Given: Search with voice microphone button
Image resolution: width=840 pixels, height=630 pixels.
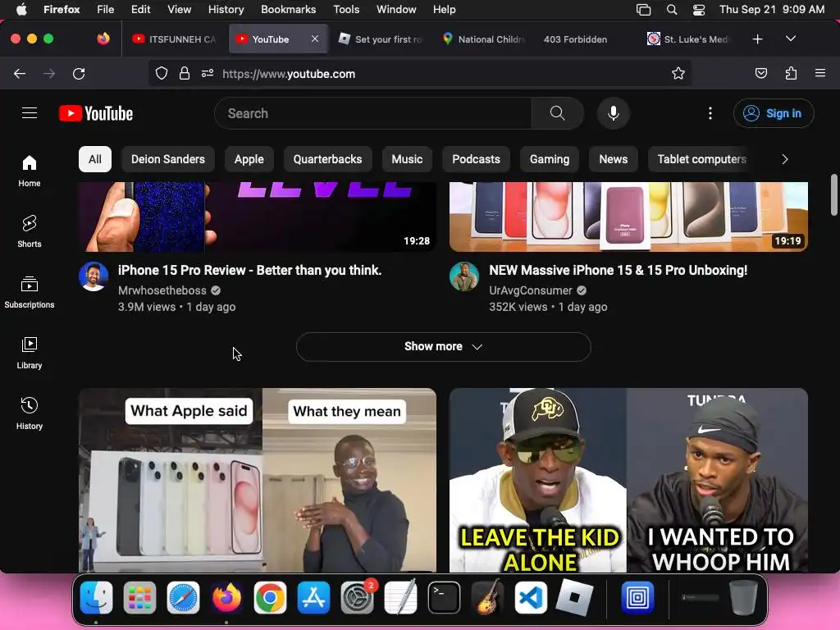Looking at the screenshot, I should pyautogui.click(x=614, y=113).
